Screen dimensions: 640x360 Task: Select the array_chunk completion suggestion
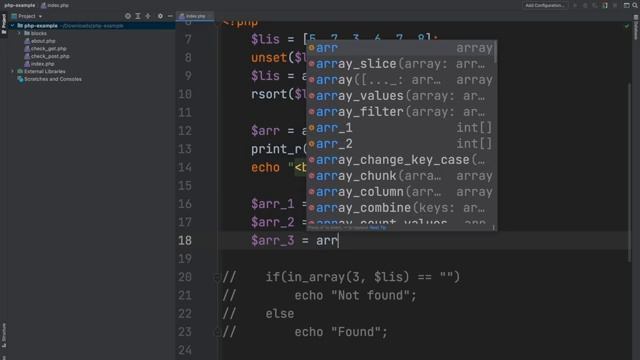click(x=401, y=176)
